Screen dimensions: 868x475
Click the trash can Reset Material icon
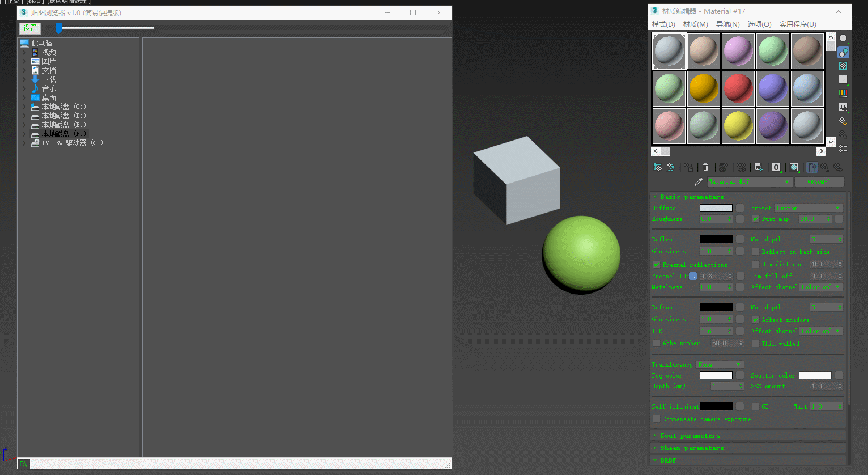pos(705,167)
